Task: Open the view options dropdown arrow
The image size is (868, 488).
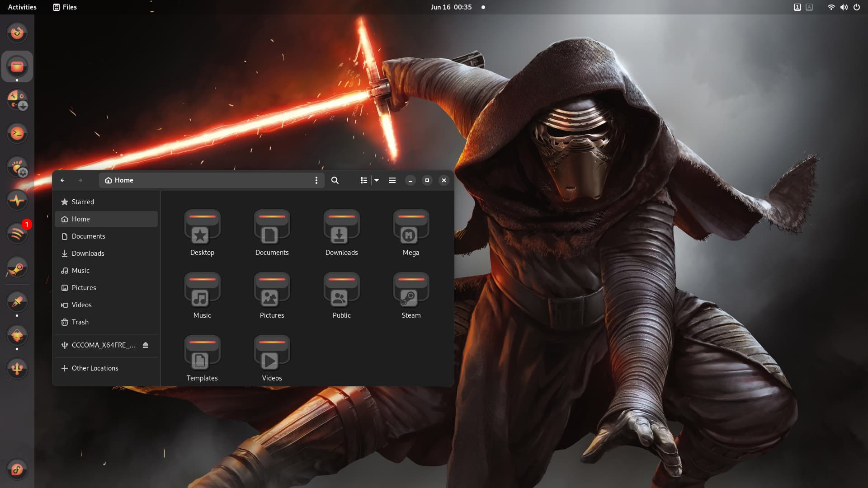Action: click(x=377, y=180)
